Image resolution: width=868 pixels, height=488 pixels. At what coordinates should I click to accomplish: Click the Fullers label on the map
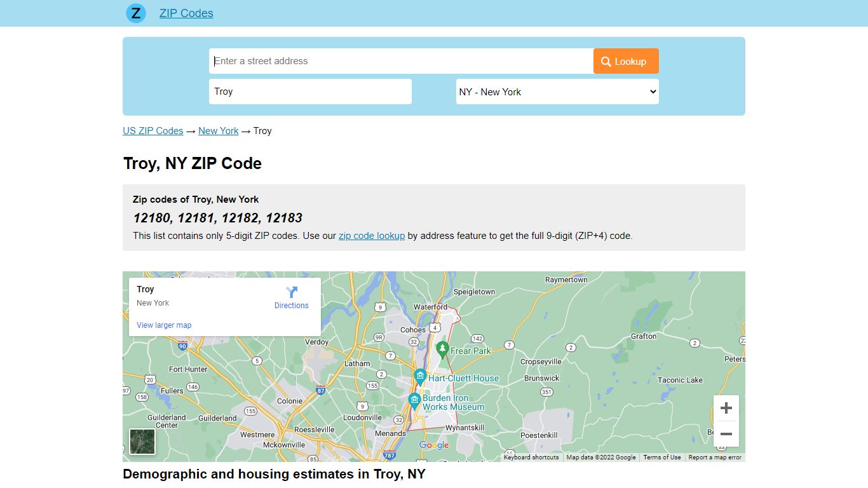point(172,391)
